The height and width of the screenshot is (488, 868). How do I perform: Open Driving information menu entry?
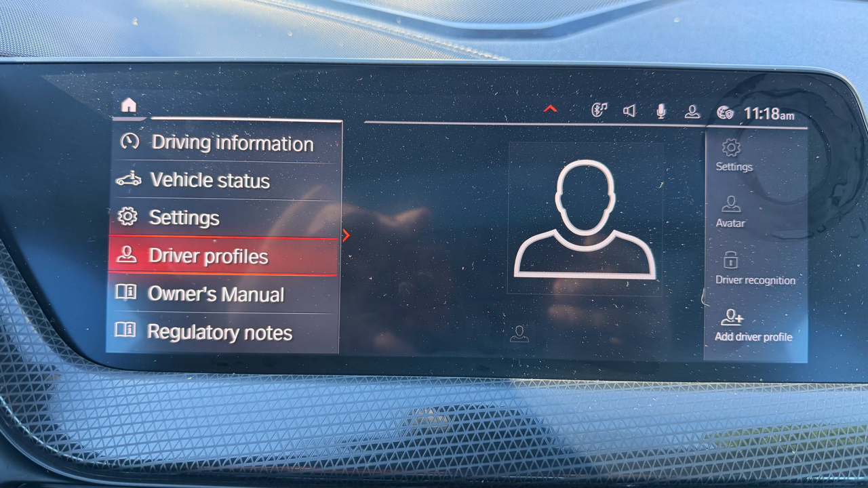pos(231,143)
